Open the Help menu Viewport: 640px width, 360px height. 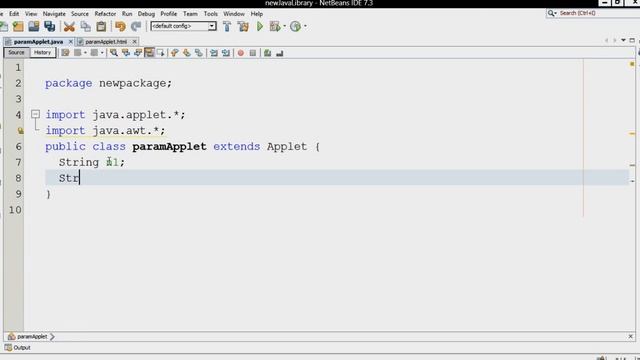257,14
